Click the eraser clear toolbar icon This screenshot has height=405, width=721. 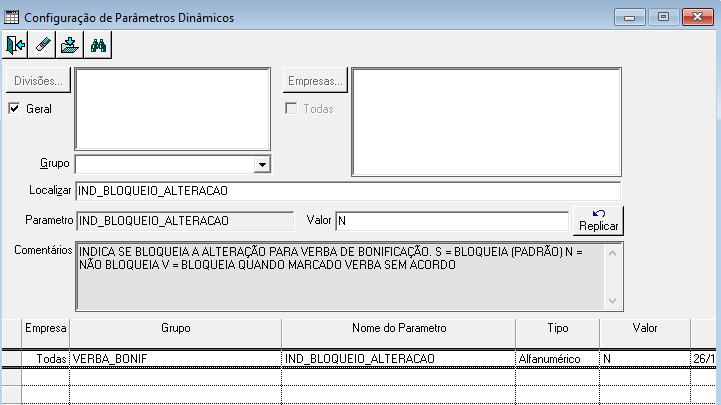tap(42, 45)
